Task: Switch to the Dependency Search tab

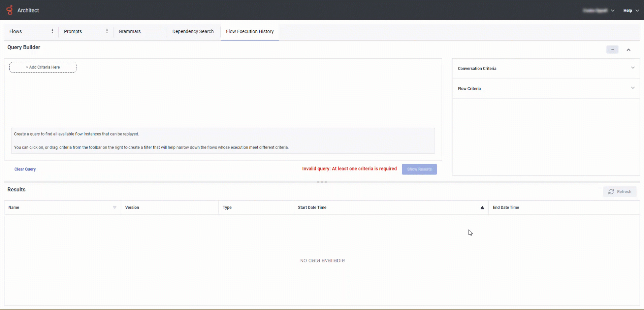Action: click(193, 31)
